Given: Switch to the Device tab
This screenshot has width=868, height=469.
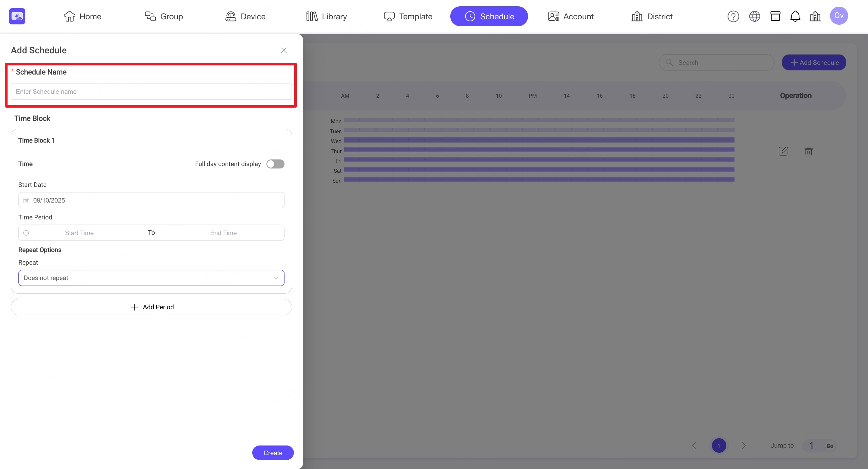Looking at the screenshot, I should [245, 16].
